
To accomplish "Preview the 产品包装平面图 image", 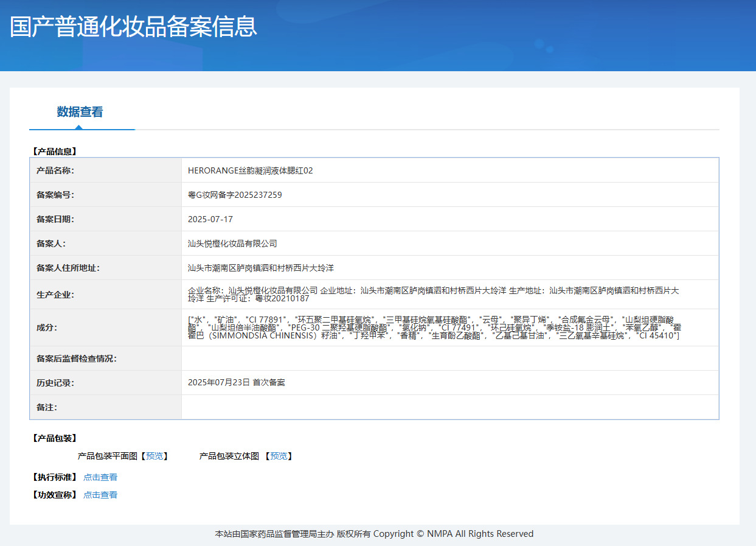I will 154,456.
